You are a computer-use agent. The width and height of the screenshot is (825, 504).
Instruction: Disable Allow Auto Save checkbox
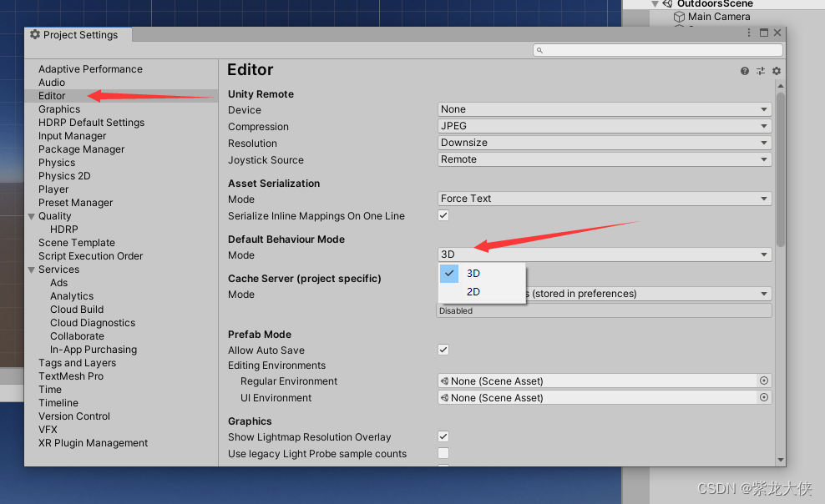coord(443,350)
